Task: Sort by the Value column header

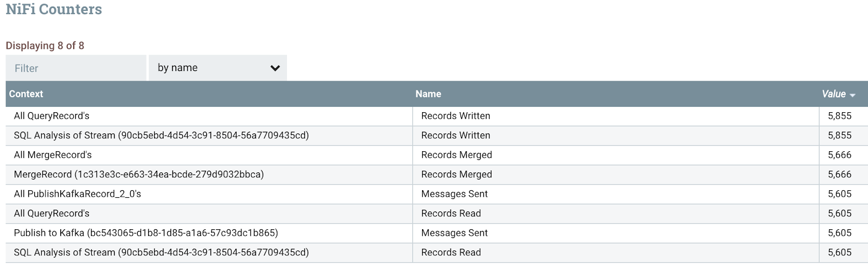Action: pyautogui.click(x=833, y=94)
